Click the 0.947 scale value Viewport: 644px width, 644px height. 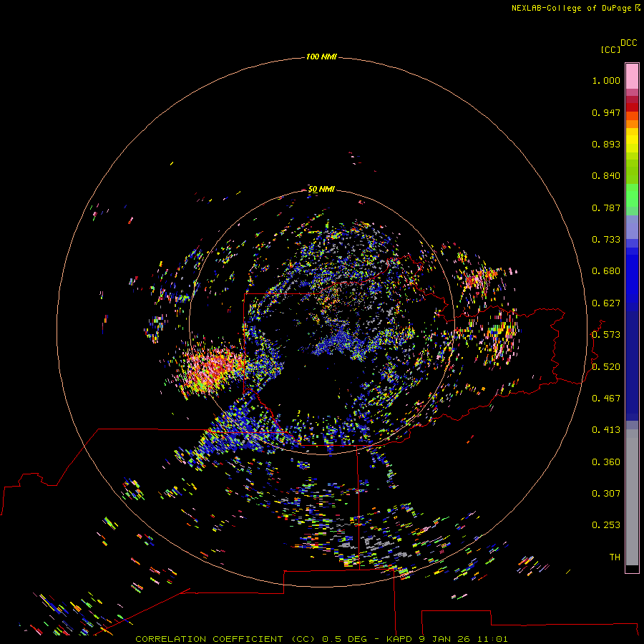click(x=606, y=112)
